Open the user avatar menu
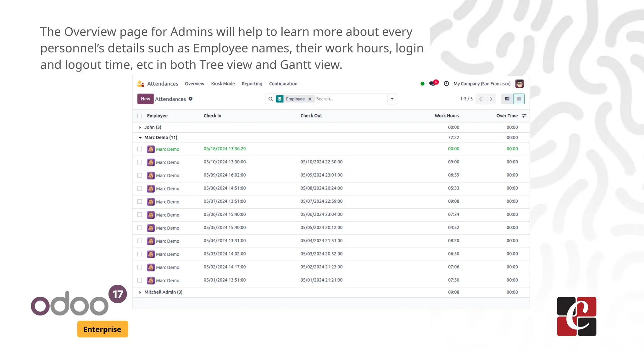Image resolution: width=644 pixels, height=362 pixels. click(x=519, y=84)
